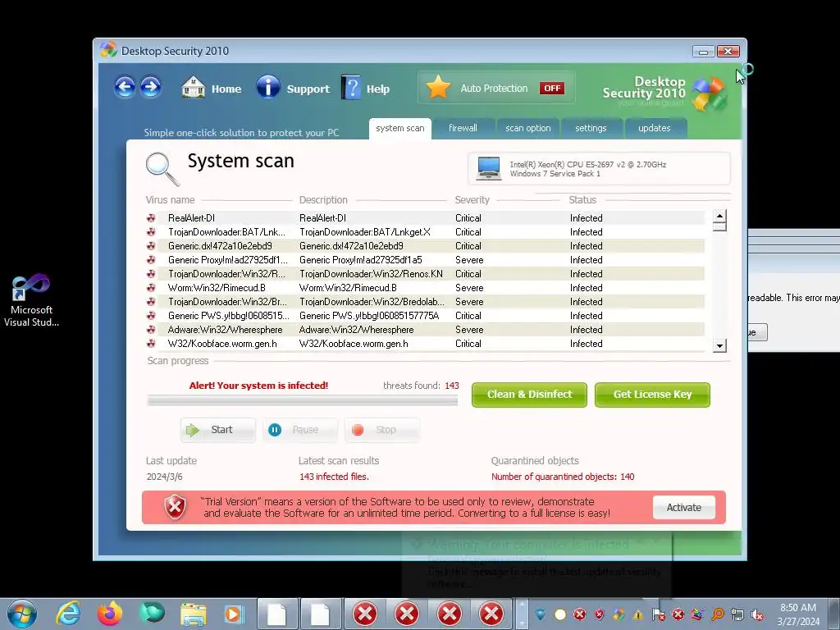The height and width of the screenshot is (630, 840).
Task: Click the green bird app taskbar icon
Action: tap(152, 614)
